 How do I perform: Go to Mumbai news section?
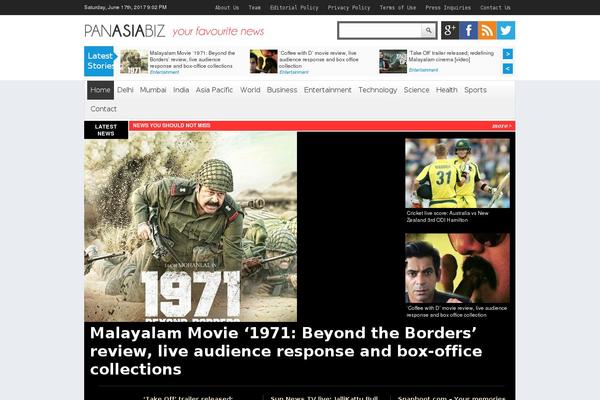(153, 90)
